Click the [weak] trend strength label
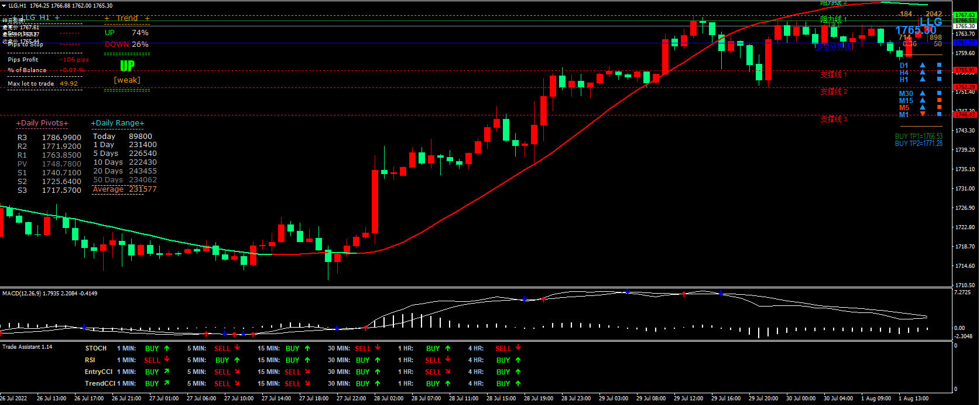The width and height of the screenshot is (980, 405). (127, 80)
